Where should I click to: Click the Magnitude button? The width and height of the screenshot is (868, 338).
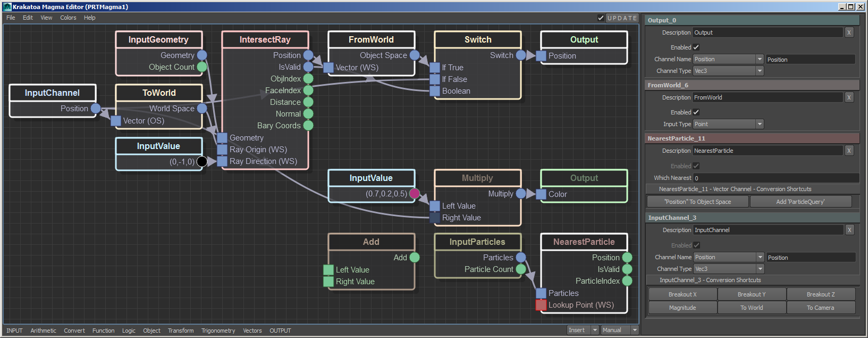(x=682, y=308)
